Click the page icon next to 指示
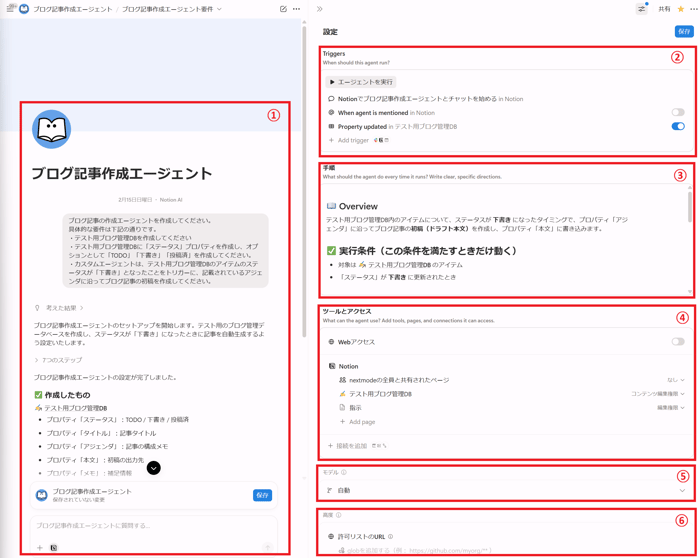 pos(342,408)
